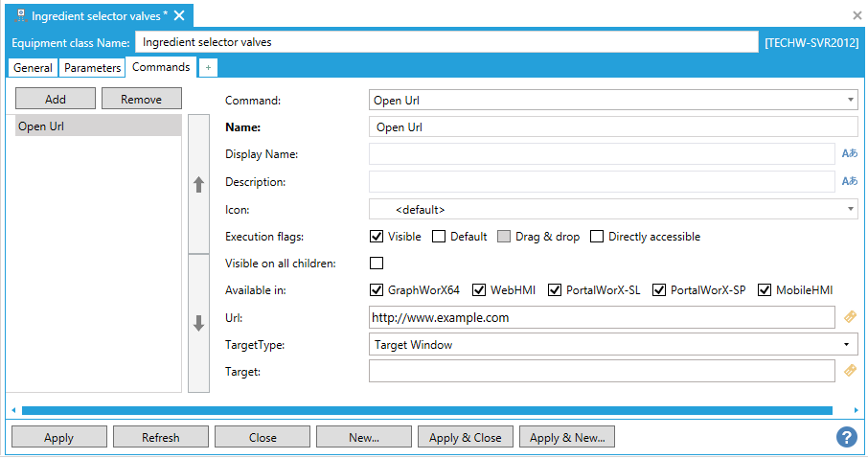Switch to the Parameters tab
Screen dimensions: 868x459
(x=93, y=68)
